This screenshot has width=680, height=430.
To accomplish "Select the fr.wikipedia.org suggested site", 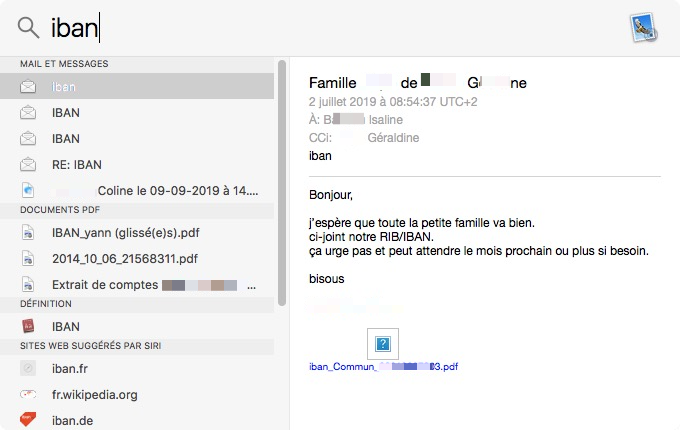I will (x=94, y=394).
